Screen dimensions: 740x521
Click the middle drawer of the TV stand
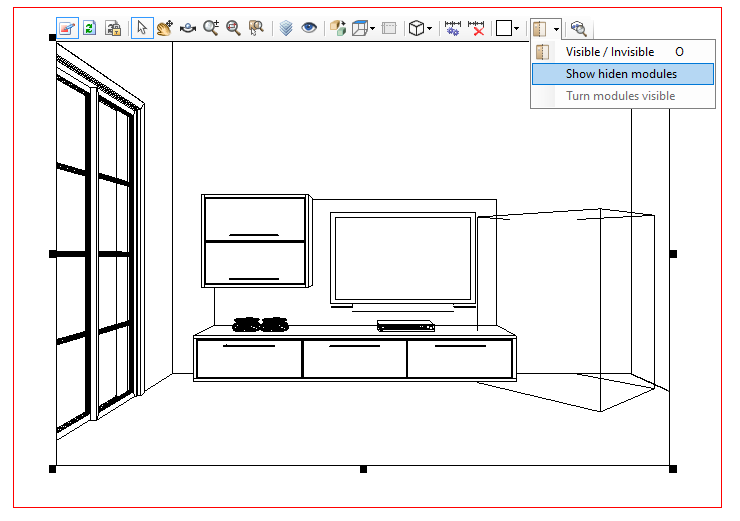pyautogui.click(x=355, y=359)
